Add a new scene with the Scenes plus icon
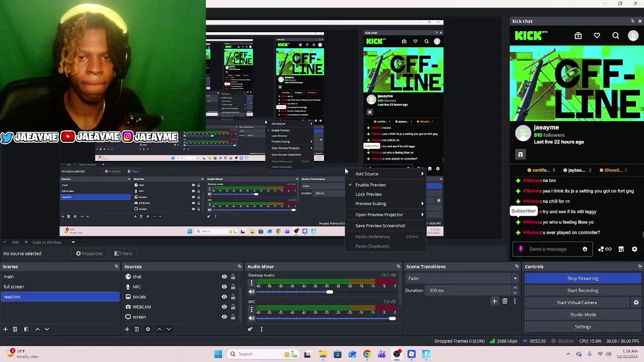 (5, 329)
